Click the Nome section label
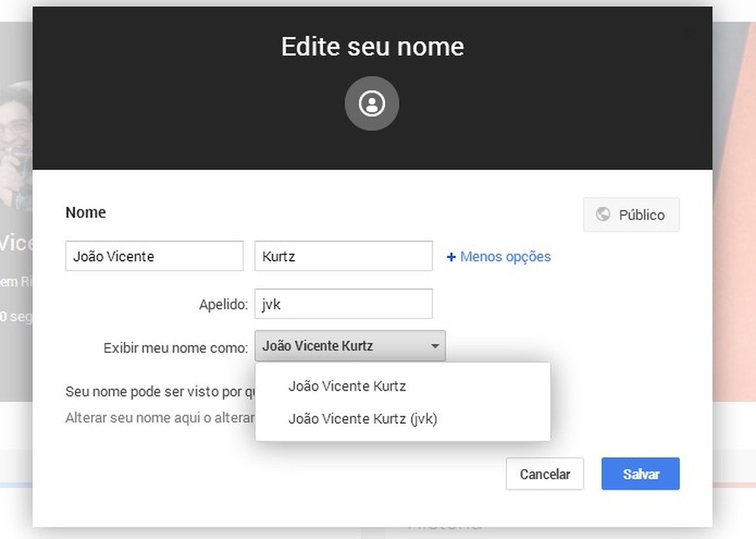The image size is (756, 539). point(85,212)
